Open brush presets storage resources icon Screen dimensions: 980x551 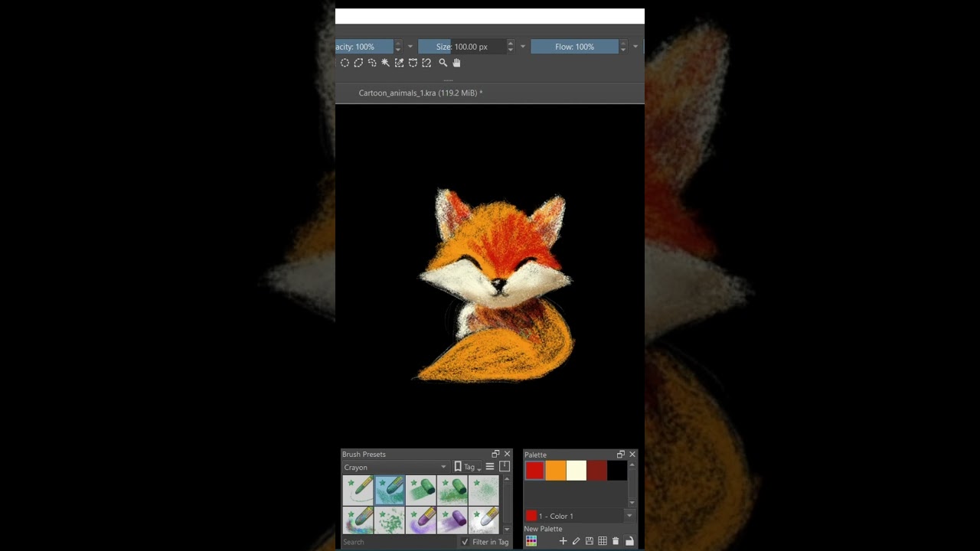(x=505, y=467)
